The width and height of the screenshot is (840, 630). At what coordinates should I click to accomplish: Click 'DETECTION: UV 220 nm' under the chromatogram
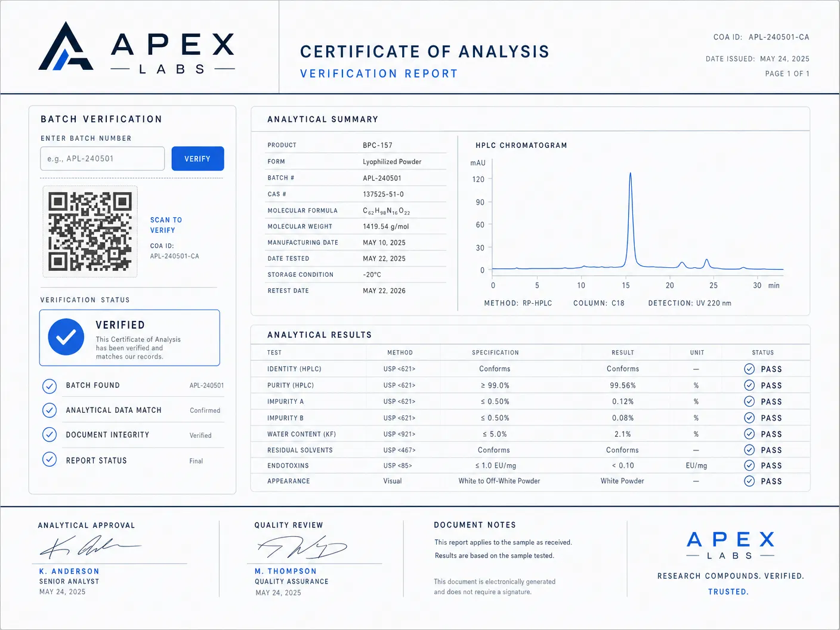690,303
